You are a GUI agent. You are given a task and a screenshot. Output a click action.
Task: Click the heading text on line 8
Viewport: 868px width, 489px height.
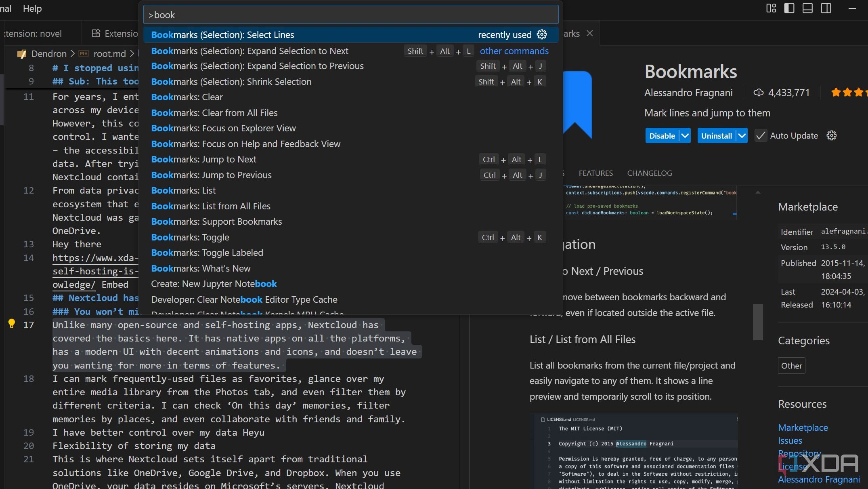(x=95, y=68)
